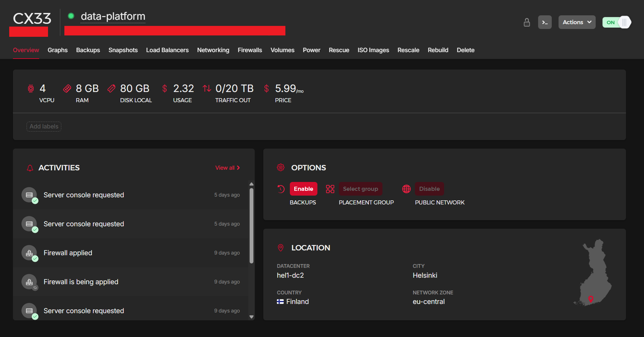Open the Firewalls tab
The height and width of the screenshot is (337, 644).
(x=250, y=50)
